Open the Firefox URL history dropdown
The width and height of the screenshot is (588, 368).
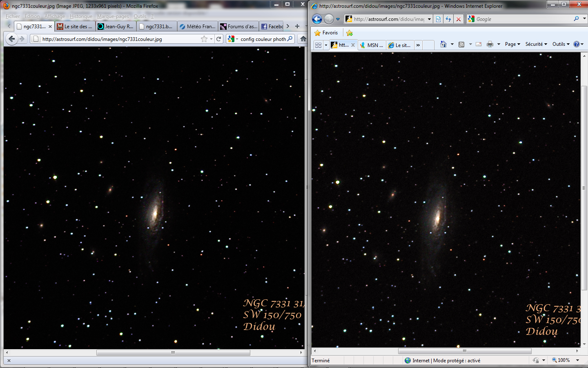click(211, 39)
